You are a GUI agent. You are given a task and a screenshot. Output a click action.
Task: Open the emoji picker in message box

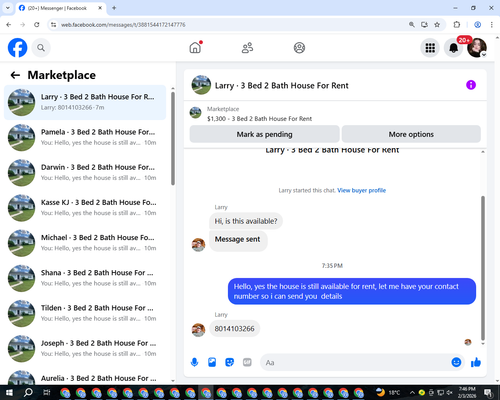[x=456, y=362]
